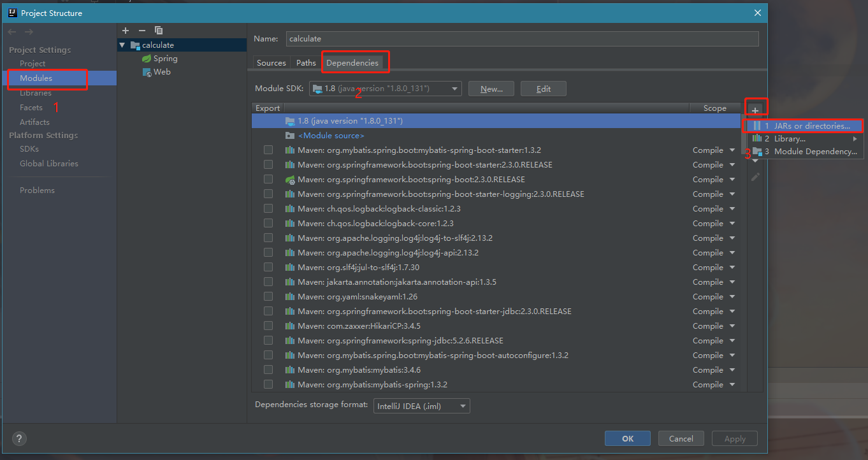This screenshot has width=868, height=460.
Task: Click the copy module icon
Action: coord(159,31)
